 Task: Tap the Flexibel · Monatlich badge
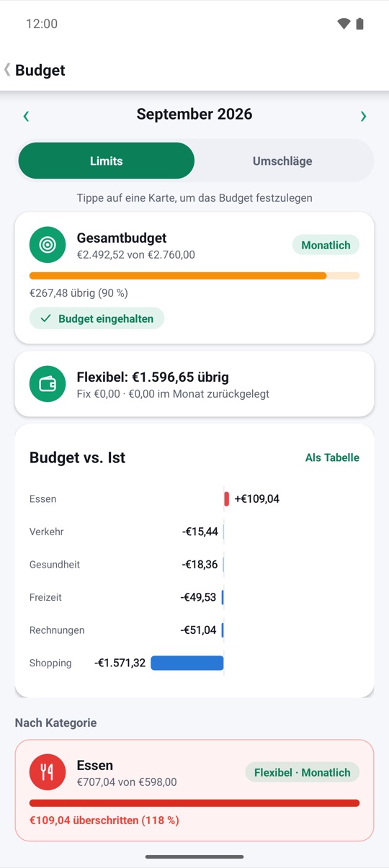coord(302,772)
